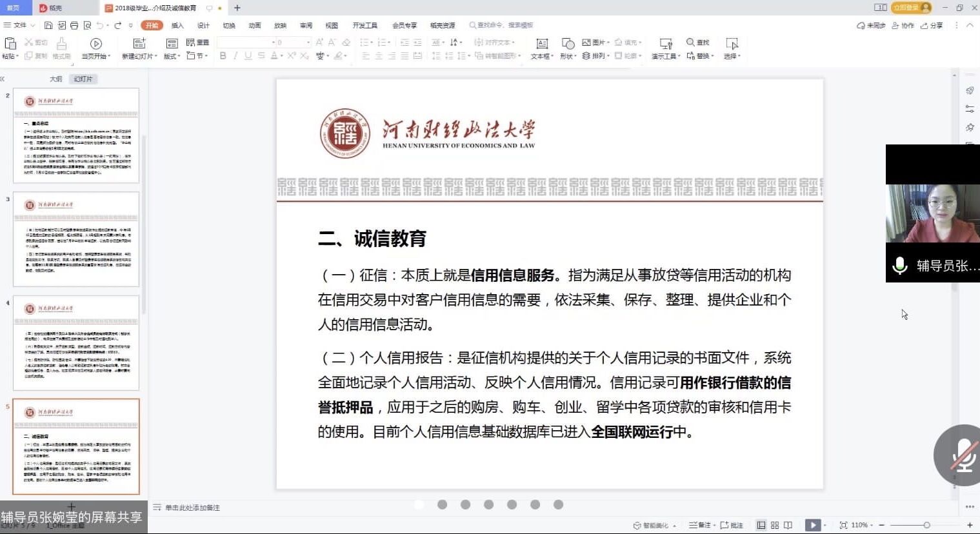Viewport: 980px width, 534px height.
Task: Open the Section dropdown
Action: (198, 56)
